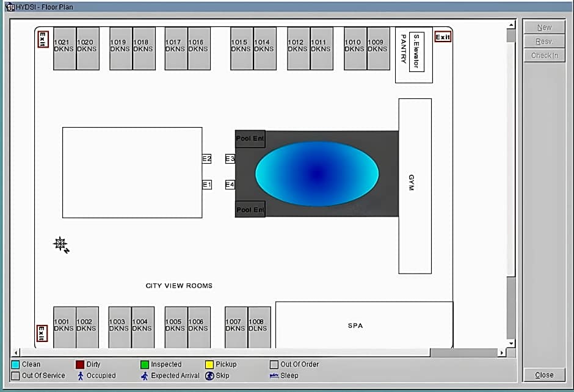Click the Check In button
The height and width of the screenshot is (392, 574).
pyautogui.click(x=544, y=56)
